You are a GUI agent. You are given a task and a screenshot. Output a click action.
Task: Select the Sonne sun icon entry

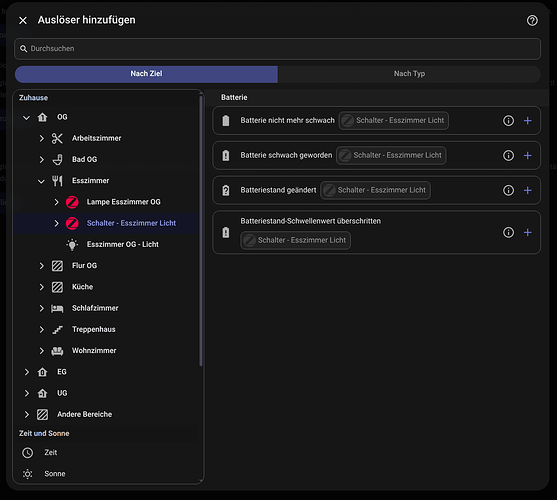(x=28, y=474)
